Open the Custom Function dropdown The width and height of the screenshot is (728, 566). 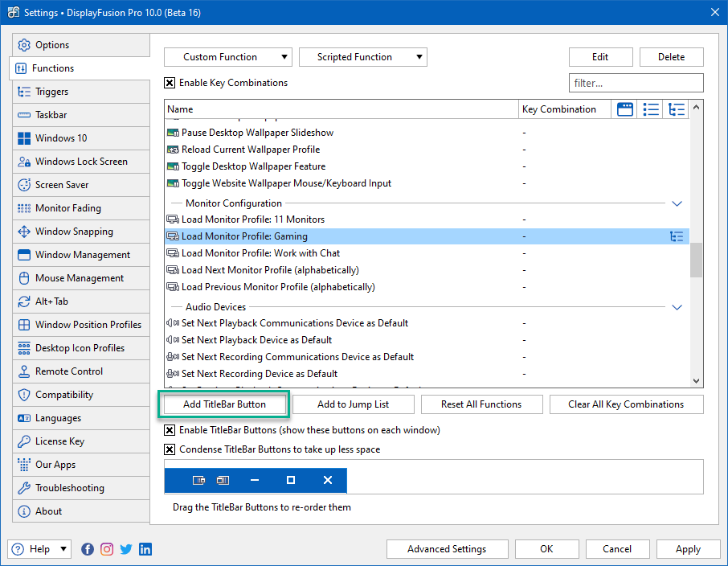point(228,57)
